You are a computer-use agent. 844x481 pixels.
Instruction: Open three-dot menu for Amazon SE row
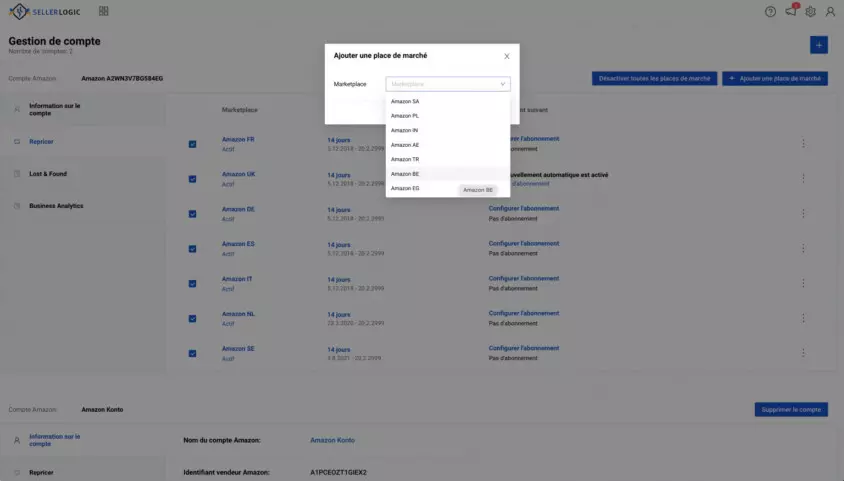803,353
